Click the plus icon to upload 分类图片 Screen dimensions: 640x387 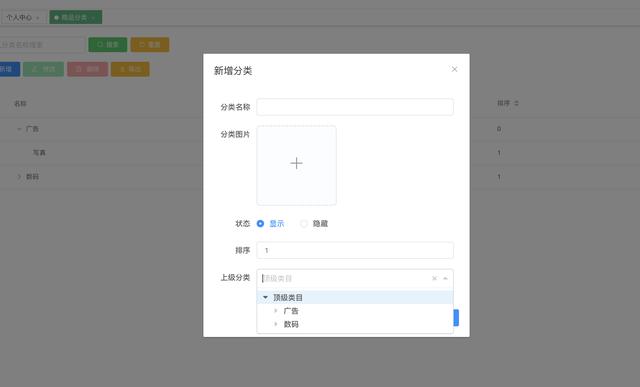296,164
